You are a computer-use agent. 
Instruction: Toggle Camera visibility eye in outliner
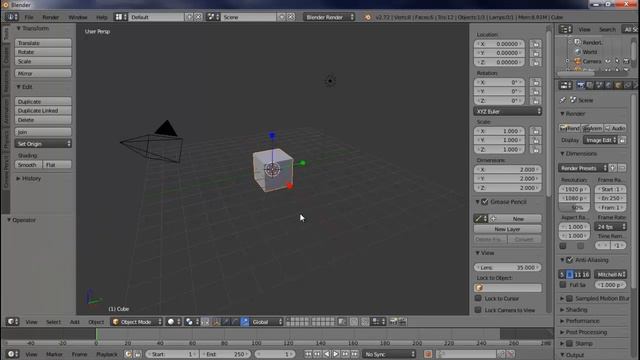click(608, 61)
